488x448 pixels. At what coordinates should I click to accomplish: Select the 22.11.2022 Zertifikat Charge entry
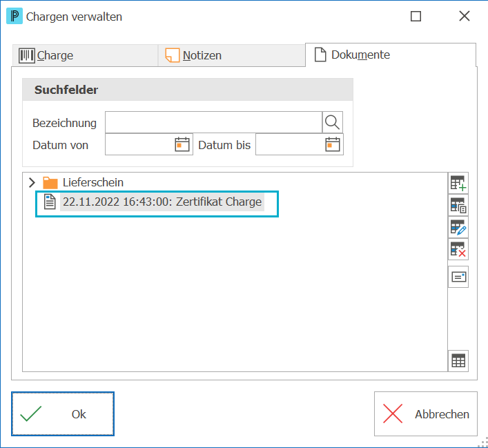pos(162,202)
